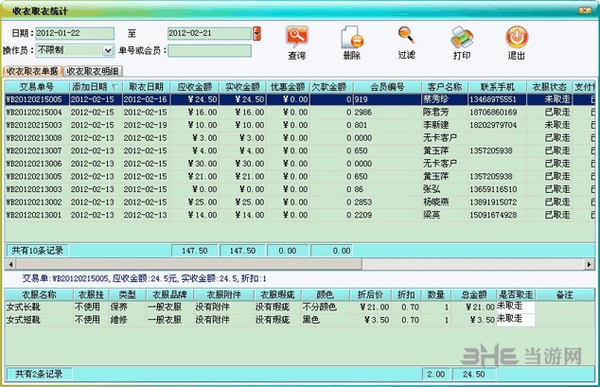
Task: Click the 备注 detail column header
Action: point(565,295)
